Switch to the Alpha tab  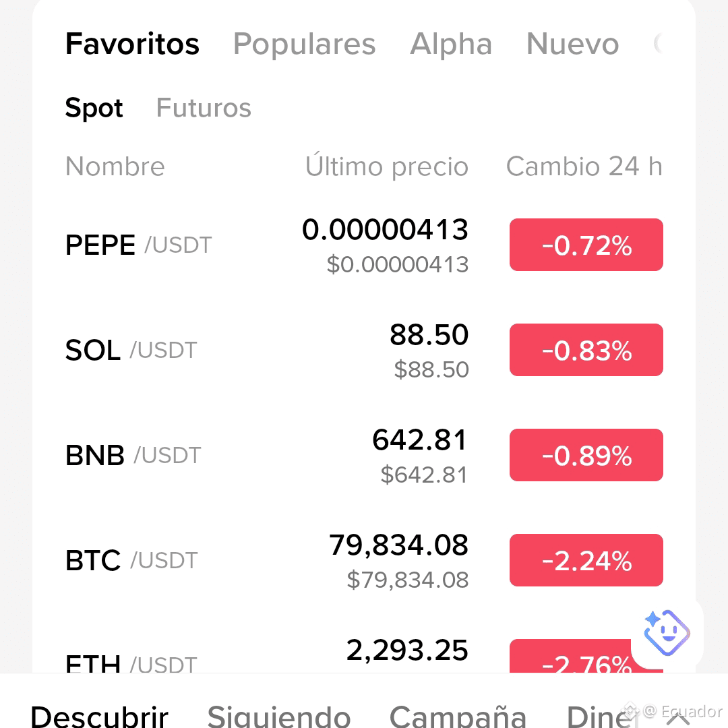point(451,44)
